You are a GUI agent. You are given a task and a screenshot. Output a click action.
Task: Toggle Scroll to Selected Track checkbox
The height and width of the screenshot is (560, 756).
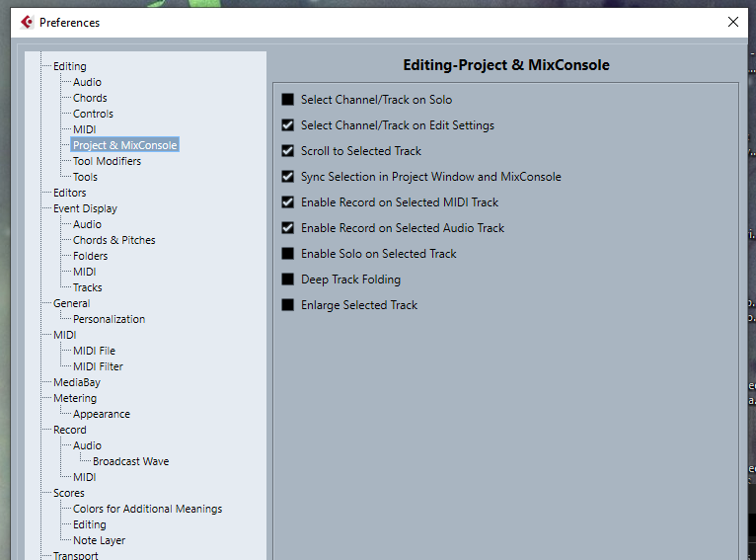[288, 151]
